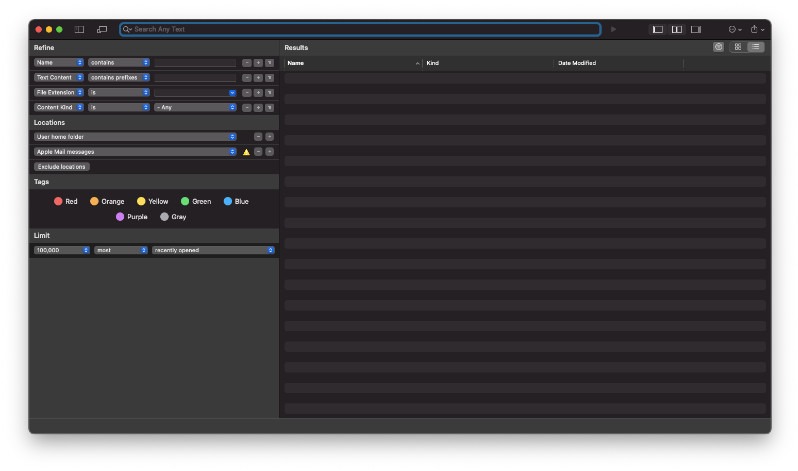This screenshot has width=798, height=471.
Task: Switch results to grid view
Action: pos(737,47)
